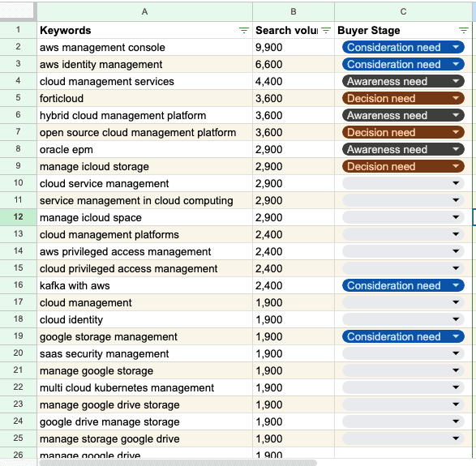Screen dimensions: 476x466
Task: Open empty Buyer Stage dropdown for google drive manage storage
Action: click(403, 421)
